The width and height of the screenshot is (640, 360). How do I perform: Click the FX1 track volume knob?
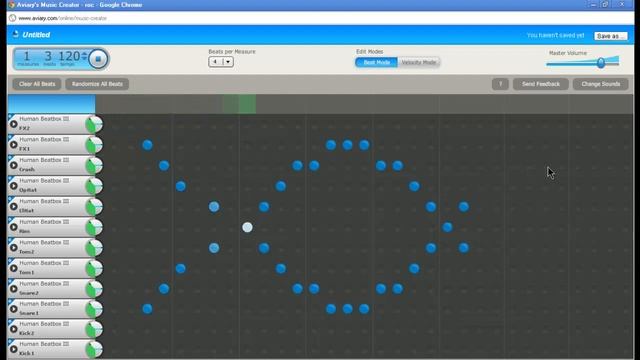click(94, 145)
